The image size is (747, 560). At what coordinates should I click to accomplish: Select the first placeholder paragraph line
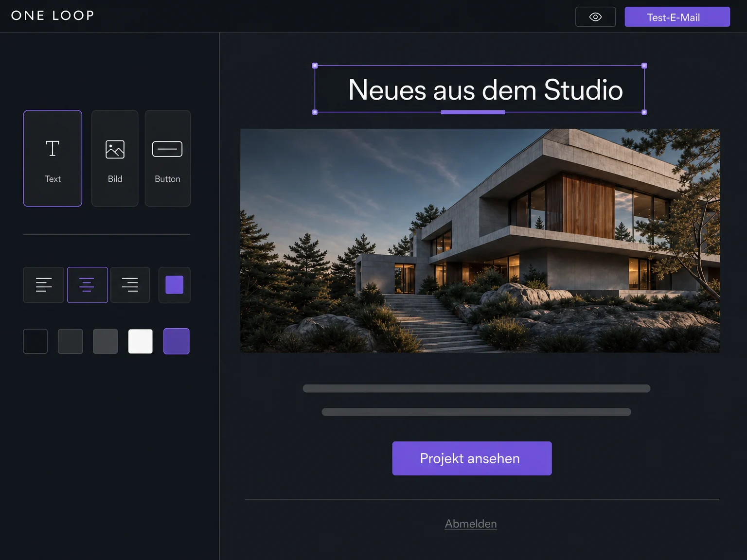point(477,388)
